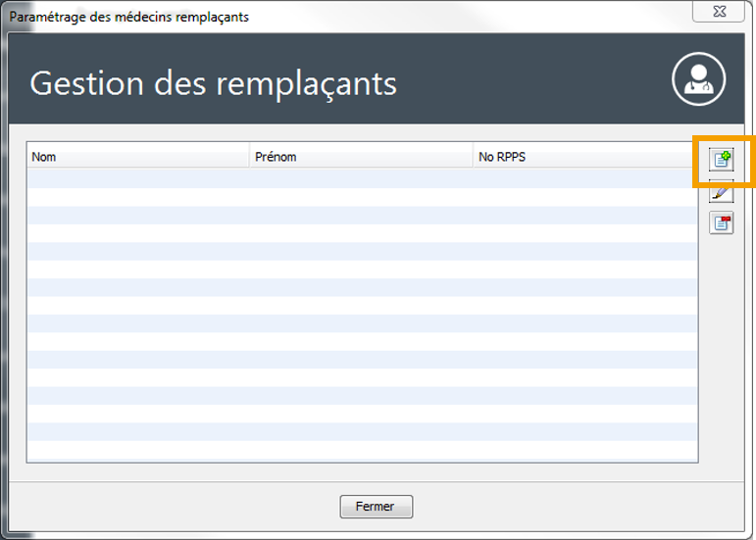Click the pencil edit replacement icon

[x=722, y=191]
